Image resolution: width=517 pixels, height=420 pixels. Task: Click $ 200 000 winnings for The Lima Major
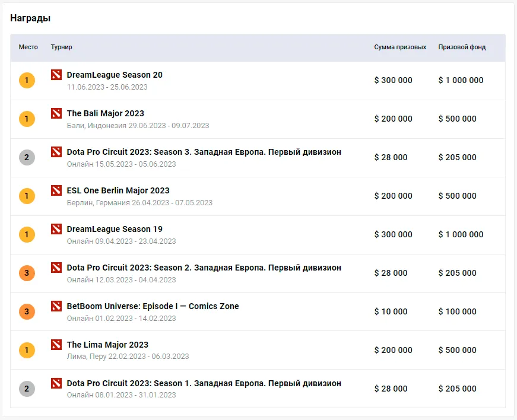click(394, 350)
